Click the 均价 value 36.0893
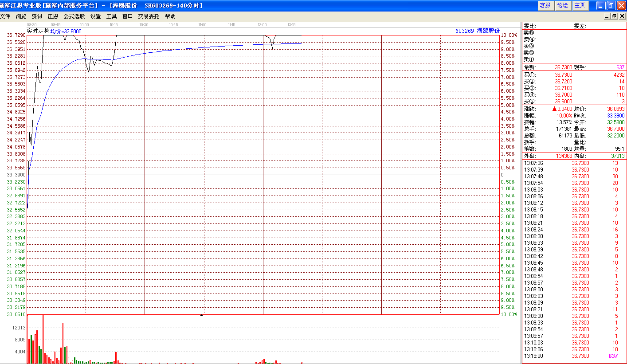627x364 pixels. point(616,109)
